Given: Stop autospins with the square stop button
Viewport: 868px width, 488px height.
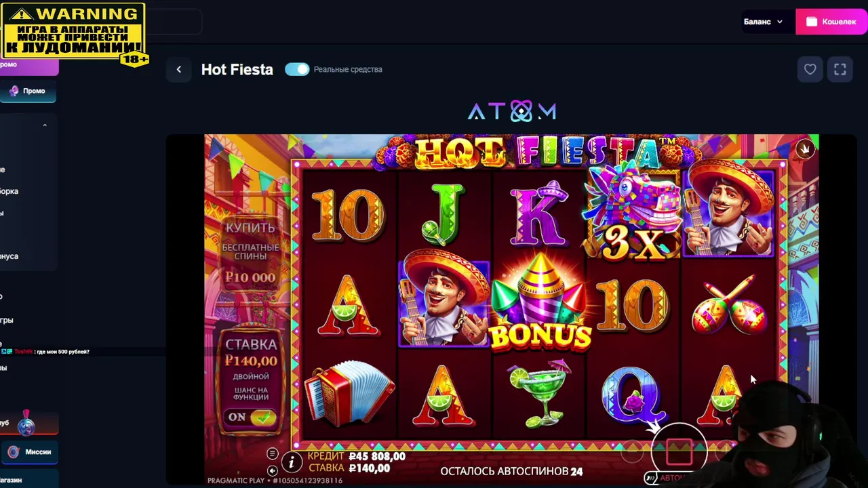Looking at the screenshot, I should (679, 450).
